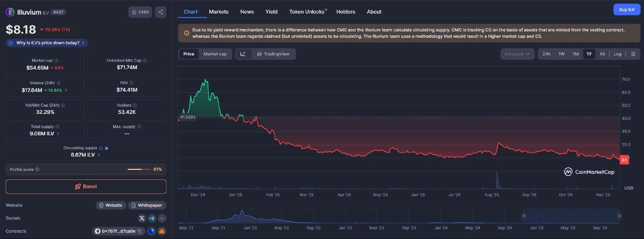Switch to line chart view icon
The image size is (644, 239).
243,54
